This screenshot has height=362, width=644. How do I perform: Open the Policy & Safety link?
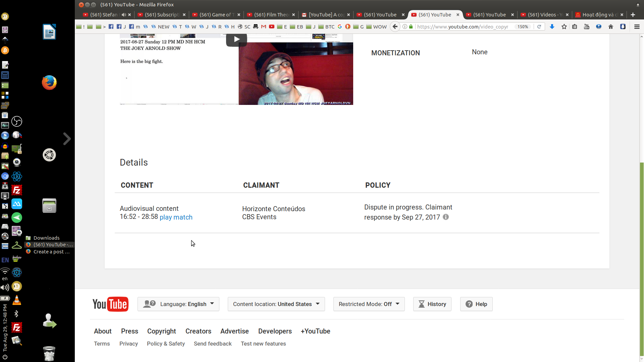pyautogui.click(x=166, y=344)
